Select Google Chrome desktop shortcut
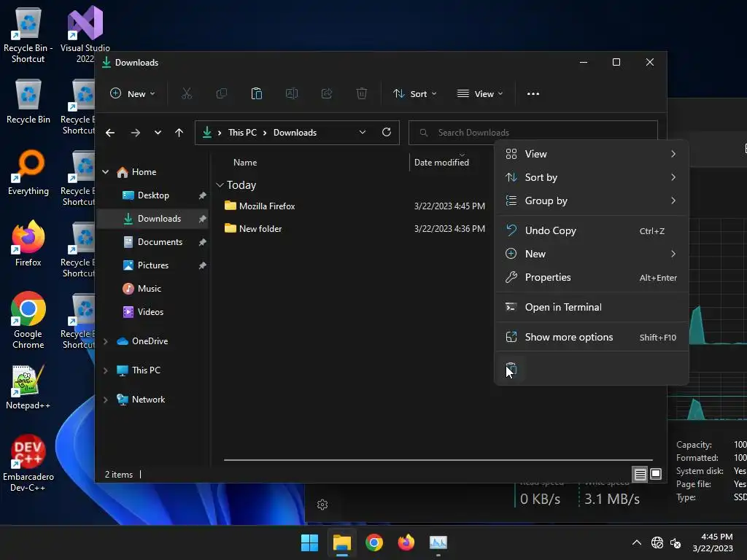 point(28,320)
